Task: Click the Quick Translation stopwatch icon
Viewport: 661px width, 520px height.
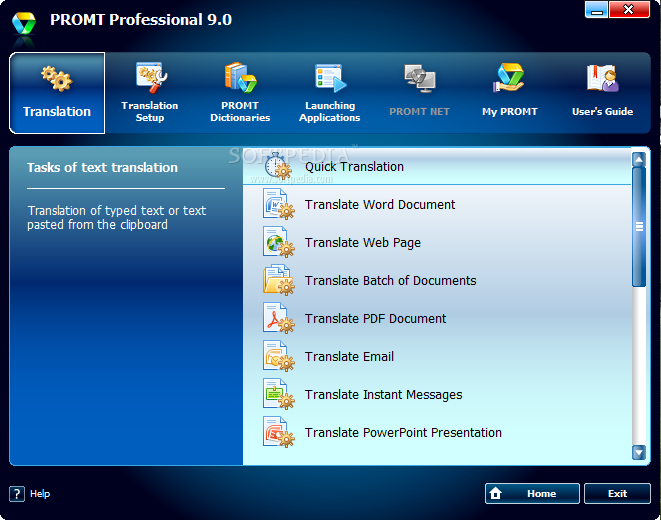Action: (278, 166)
